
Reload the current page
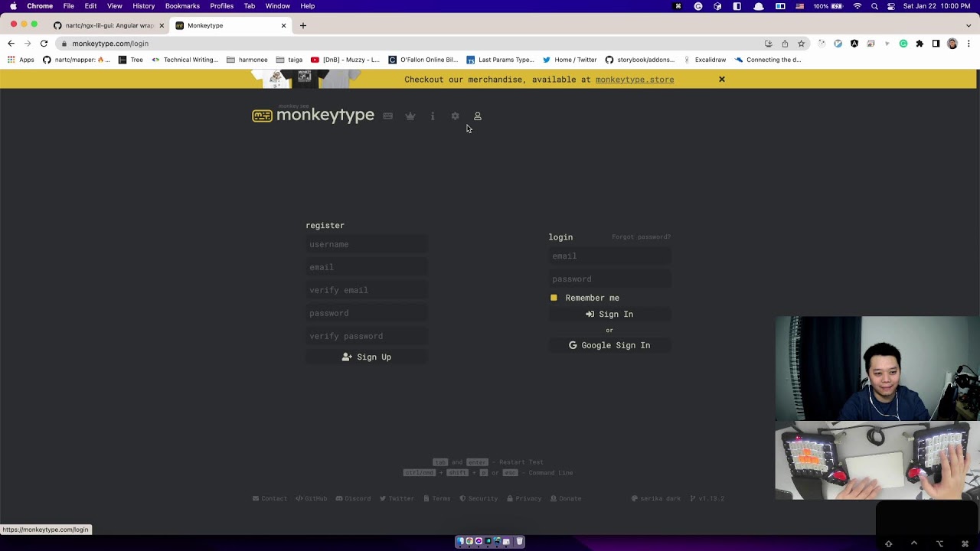click(x=44, y=44)
